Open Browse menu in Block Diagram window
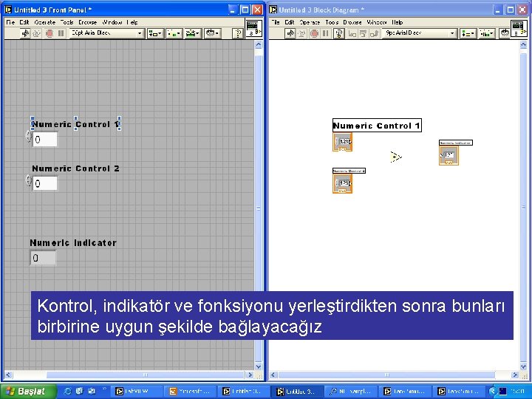The image size is (532, 399). 352,22
